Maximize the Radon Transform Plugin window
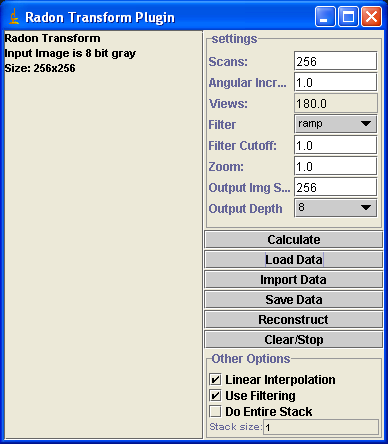The image size is (388, 444). coord(348,16)
